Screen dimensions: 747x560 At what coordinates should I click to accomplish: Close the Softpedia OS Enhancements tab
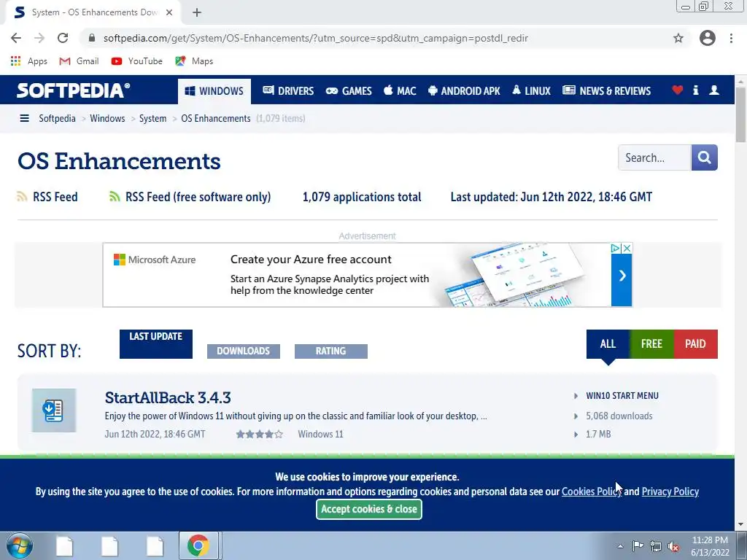(169, 12)
